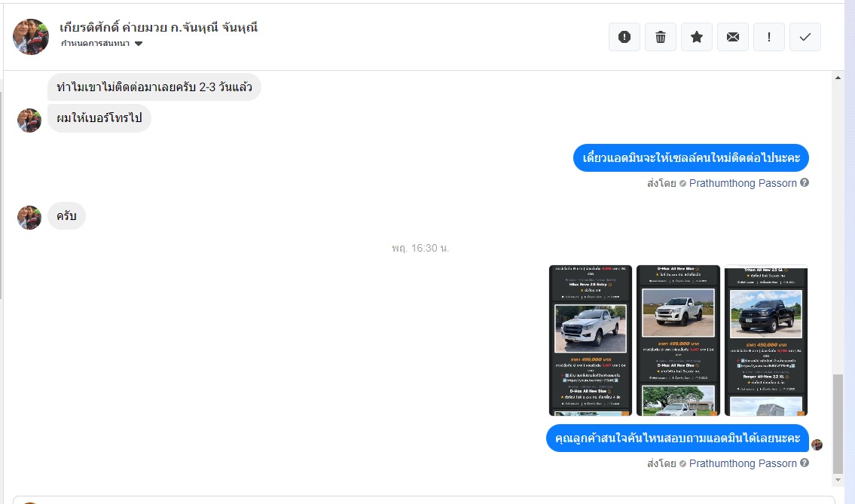The image size is (855, 504).
Task: Click the chat scrollbar thumb
Action: coord(838,424)
